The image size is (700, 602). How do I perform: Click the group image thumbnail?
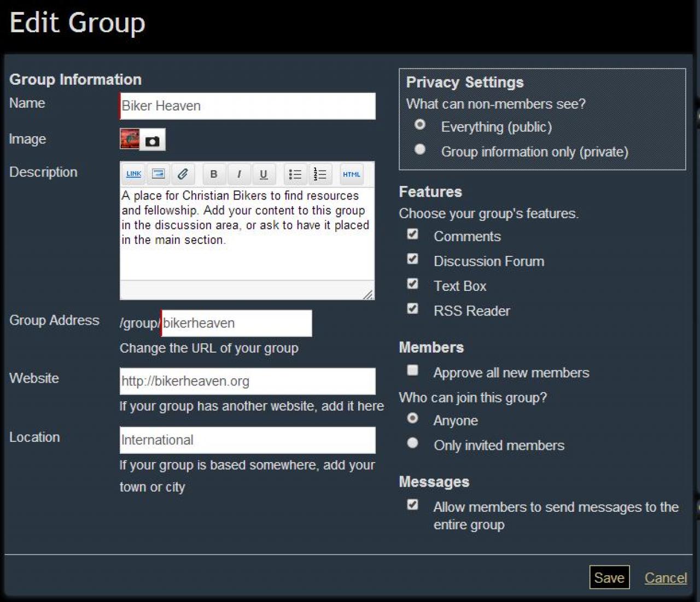click(130, 139)
